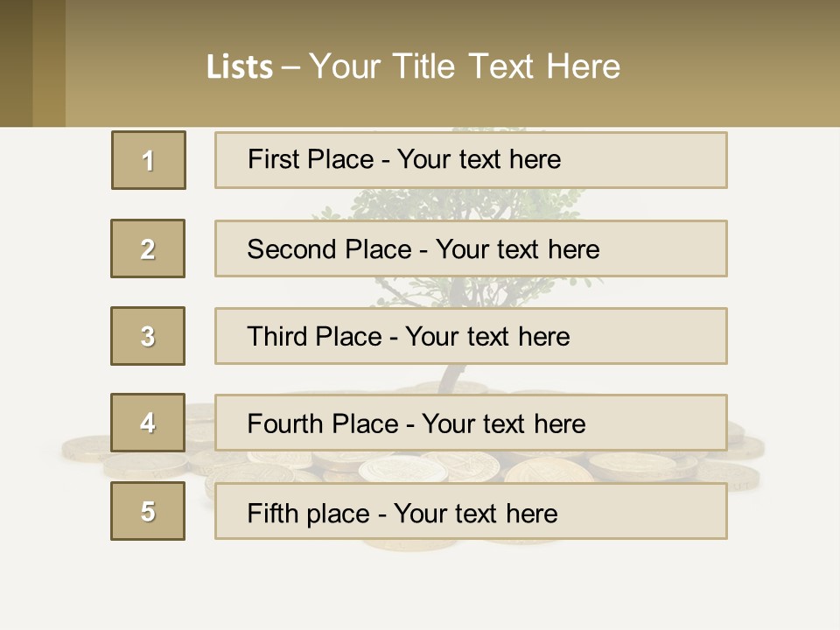Click the tree trunk above the Fourth Place box
840x630 pixels.
pos(452,379)
